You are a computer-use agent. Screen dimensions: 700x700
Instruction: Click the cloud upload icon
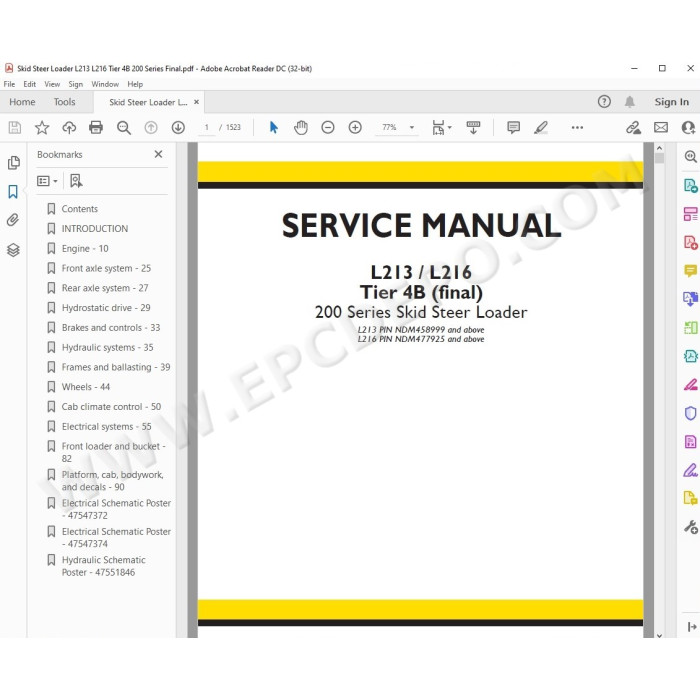[69, 128]
